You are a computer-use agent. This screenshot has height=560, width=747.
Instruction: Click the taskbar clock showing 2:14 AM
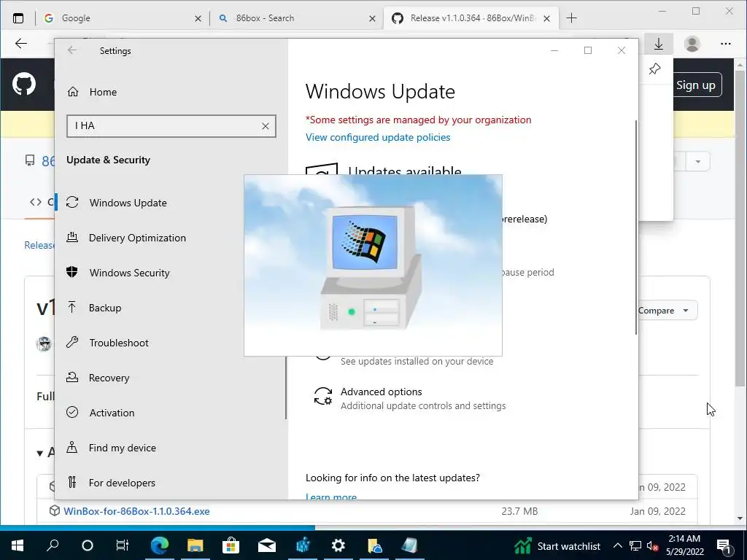click(684, 545)
